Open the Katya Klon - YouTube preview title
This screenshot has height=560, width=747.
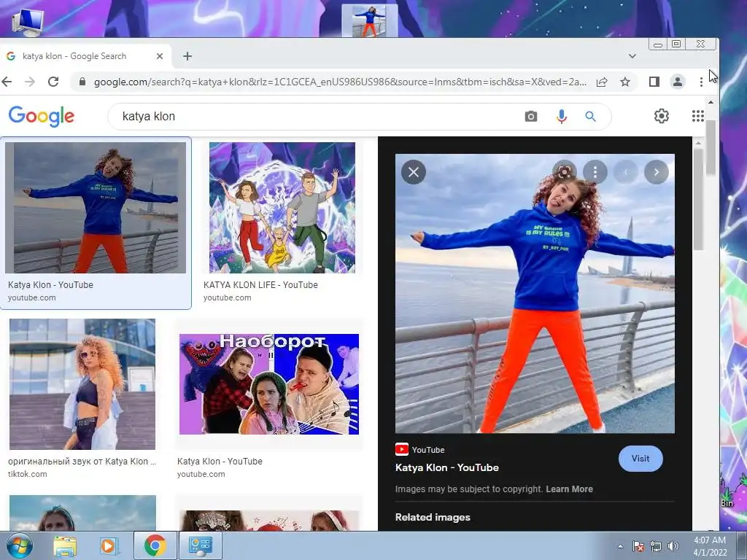click(x=447, y=467)
